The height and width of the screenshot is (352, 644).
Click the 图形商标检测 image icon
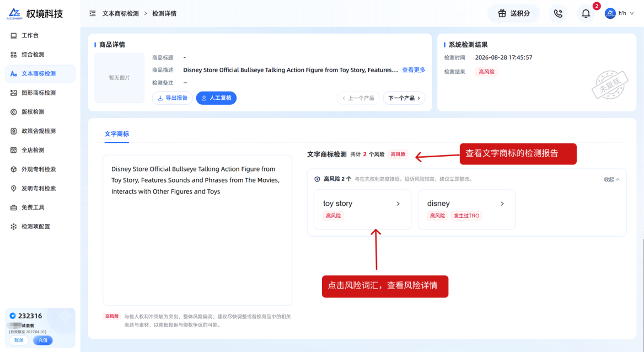[14, 93]
